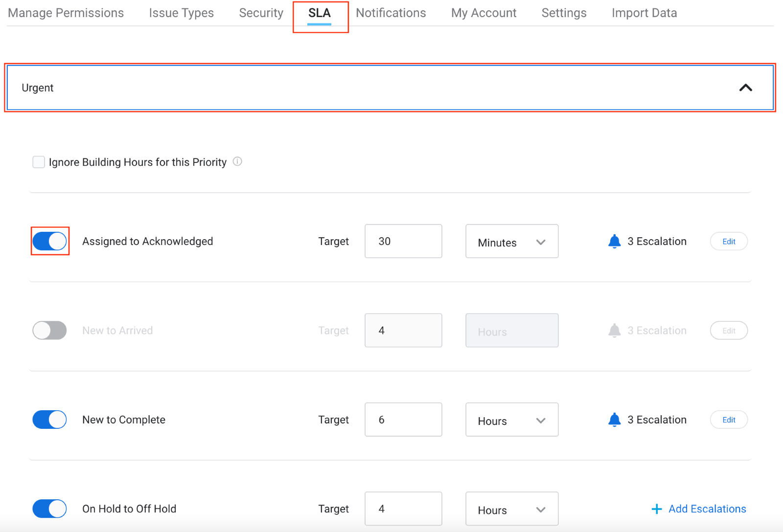
Task: Edit escalations for New to Complete
Action: click(x=729, y=420)
